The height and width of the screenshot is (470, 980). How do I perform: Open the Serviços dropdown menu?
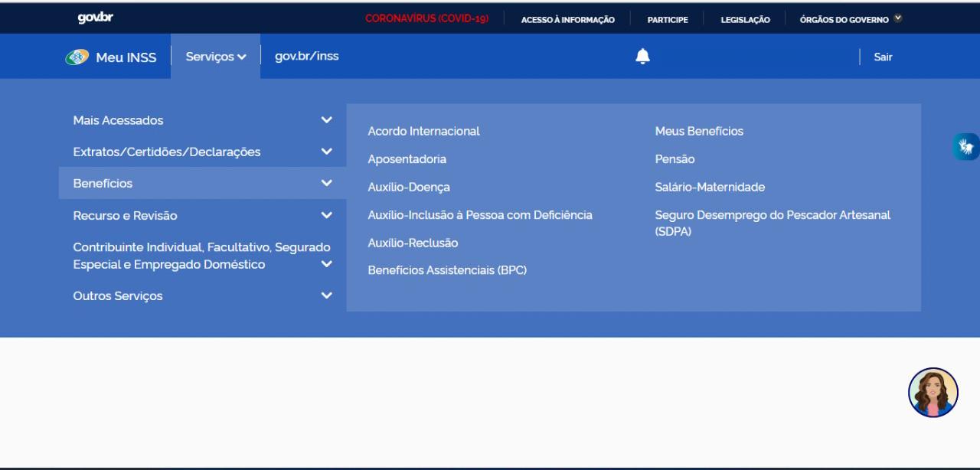pos(216,57)
